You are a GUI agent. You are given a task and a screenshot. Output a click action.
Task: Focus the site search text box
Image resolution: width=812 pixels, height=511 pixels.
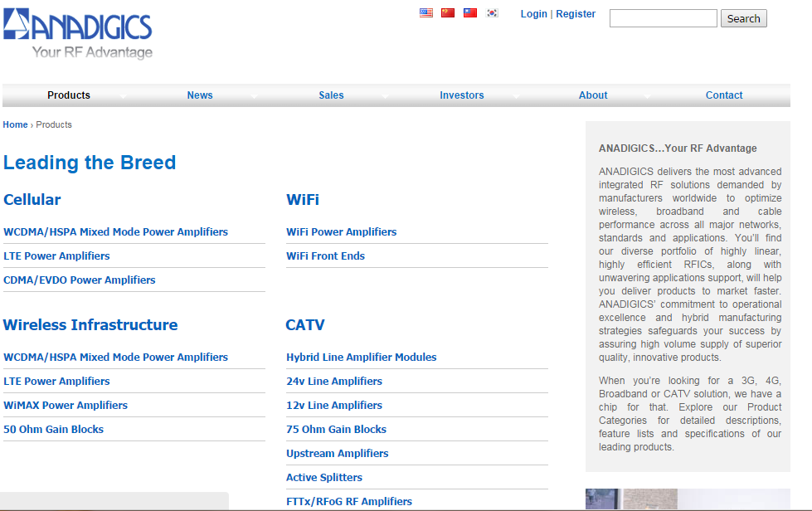(x=664, y=18)
